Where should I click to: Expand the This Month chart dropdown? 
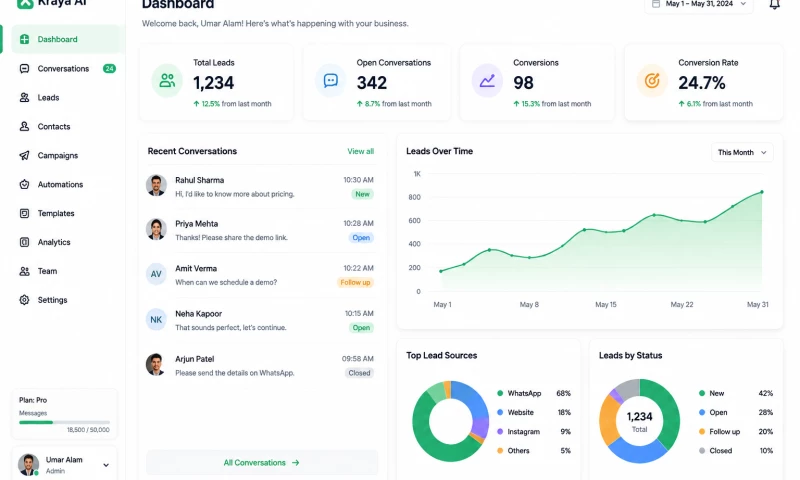742,153
